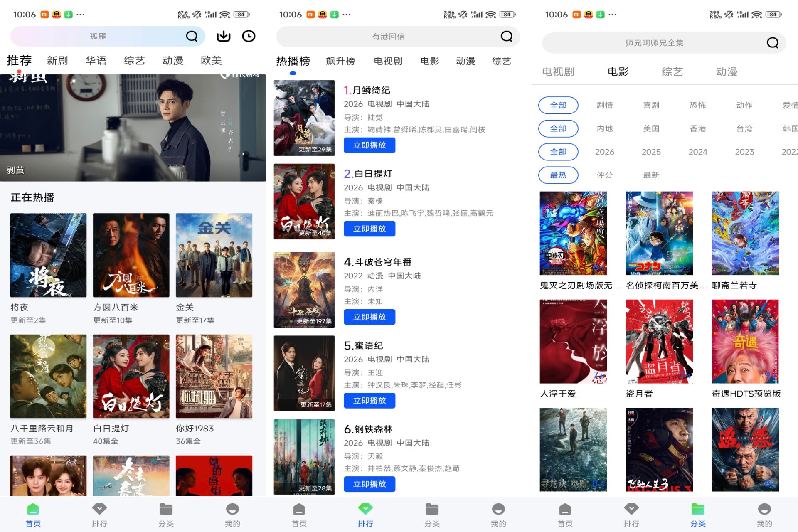Tap the search icon on the ranking page
This screenshot has height=532, width=798.
coord(506,36)
